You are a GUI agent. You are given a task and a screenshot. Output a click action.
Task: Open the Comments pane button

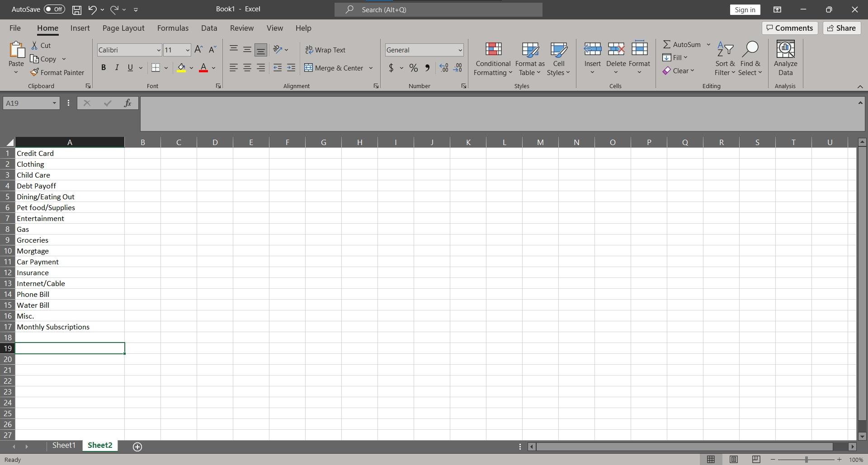[790, 28]
